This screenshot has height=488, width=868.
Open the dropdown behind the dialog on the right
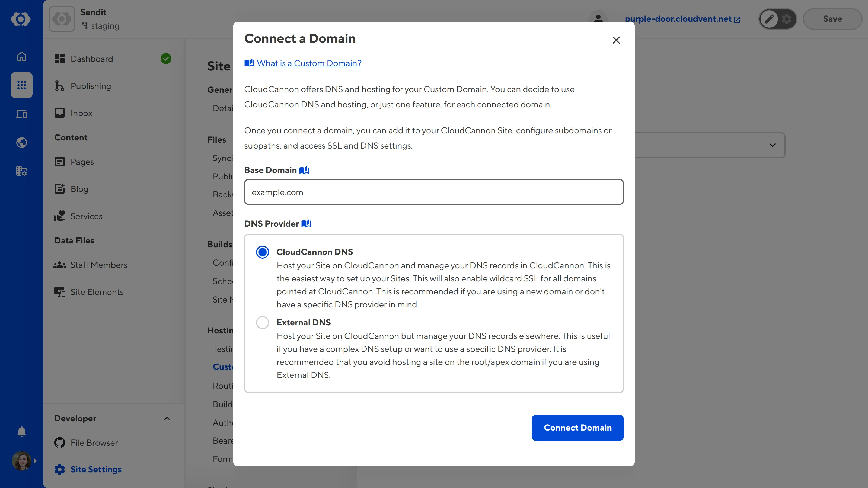[772, 145]
